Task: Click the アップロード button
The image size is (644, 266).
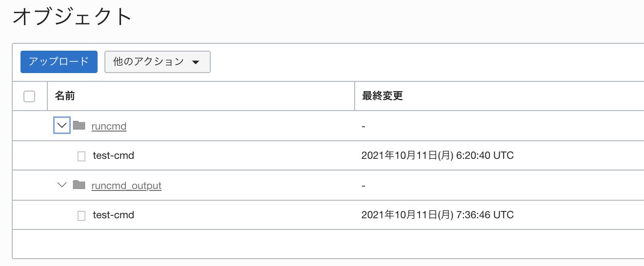Action: click(x=59, y=62)
